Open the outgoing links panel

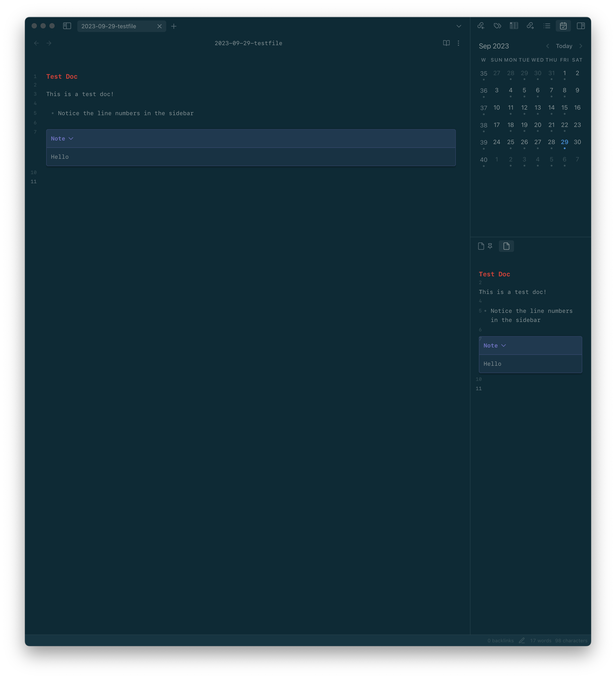pyautogui.click(x=530, y=26)
